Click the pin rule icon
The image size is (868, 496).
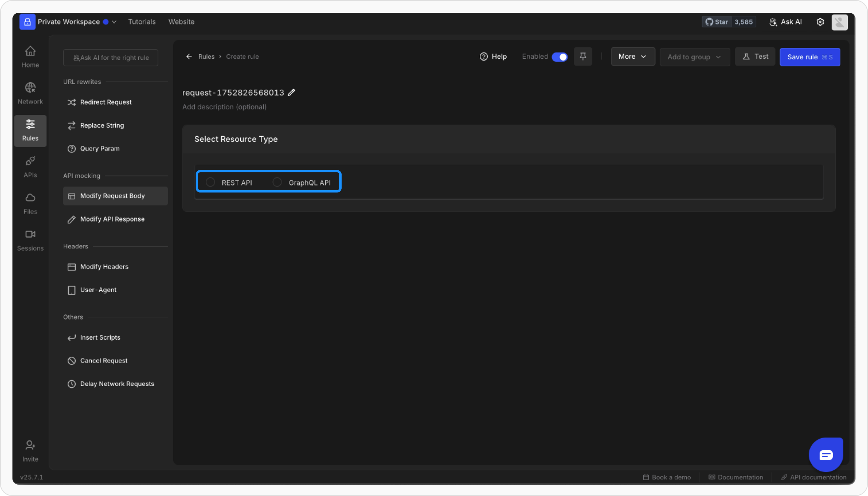[x=583, y=57]
